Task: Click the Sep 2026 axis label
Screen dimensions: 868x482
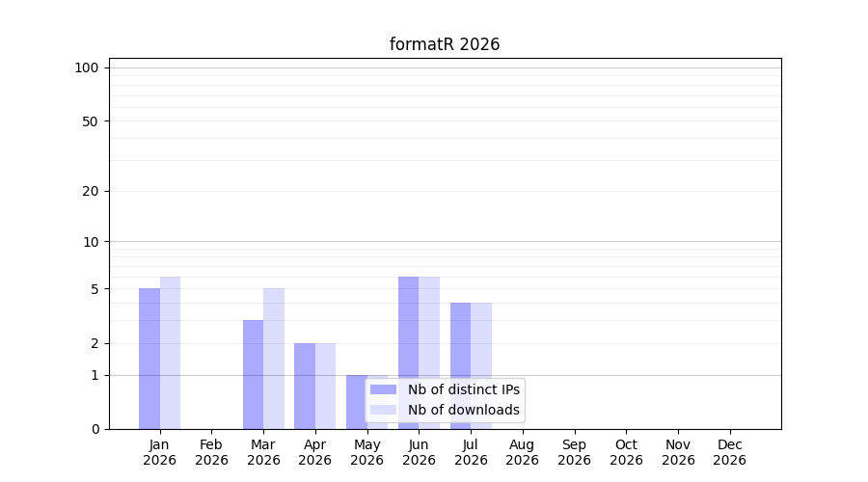Action: pyautogui.click(x=575, y=452)
